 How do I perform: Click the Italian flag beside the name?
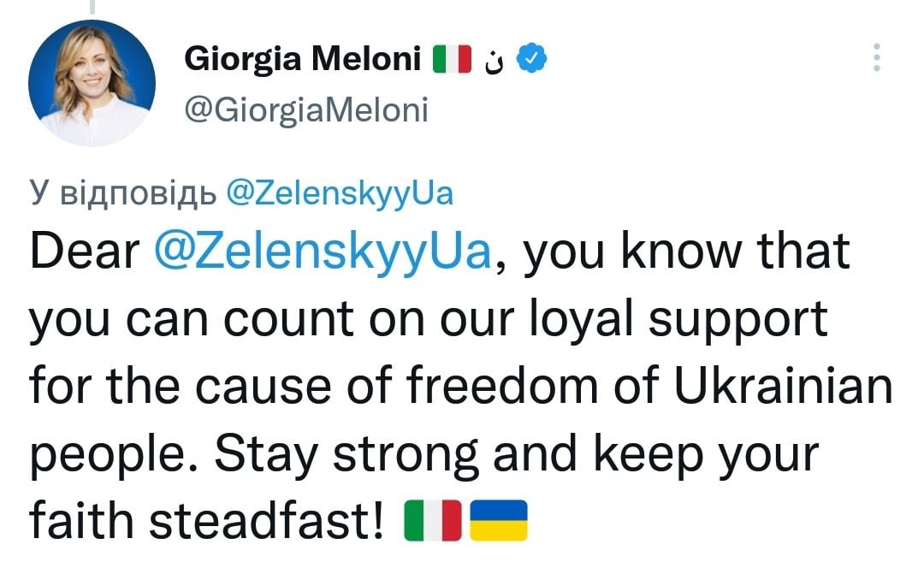(x=453, y=60)
